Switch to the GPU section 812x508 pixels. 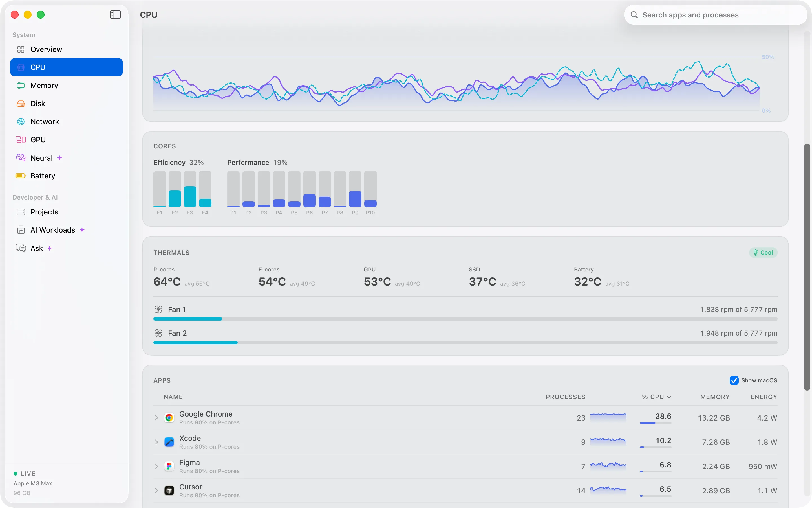pos(67,139)
